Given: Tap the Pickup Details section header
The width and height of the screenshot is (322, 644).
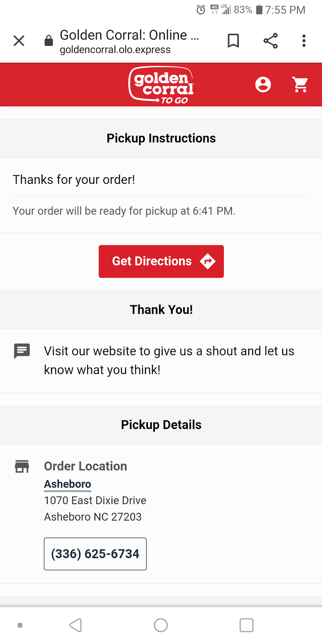Looking at the screenshot, I should [161, 425].
